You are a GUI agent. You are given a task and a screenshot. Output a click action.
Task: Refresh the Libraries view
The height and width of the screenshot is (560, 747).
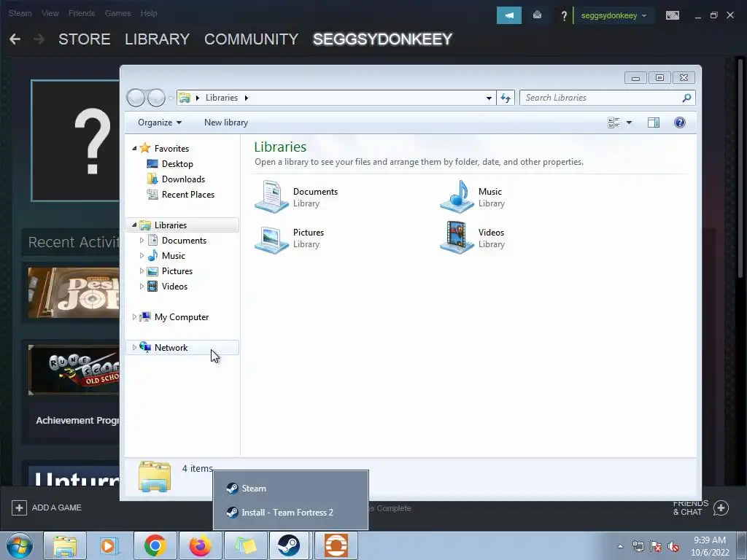[x=506, y=98]
